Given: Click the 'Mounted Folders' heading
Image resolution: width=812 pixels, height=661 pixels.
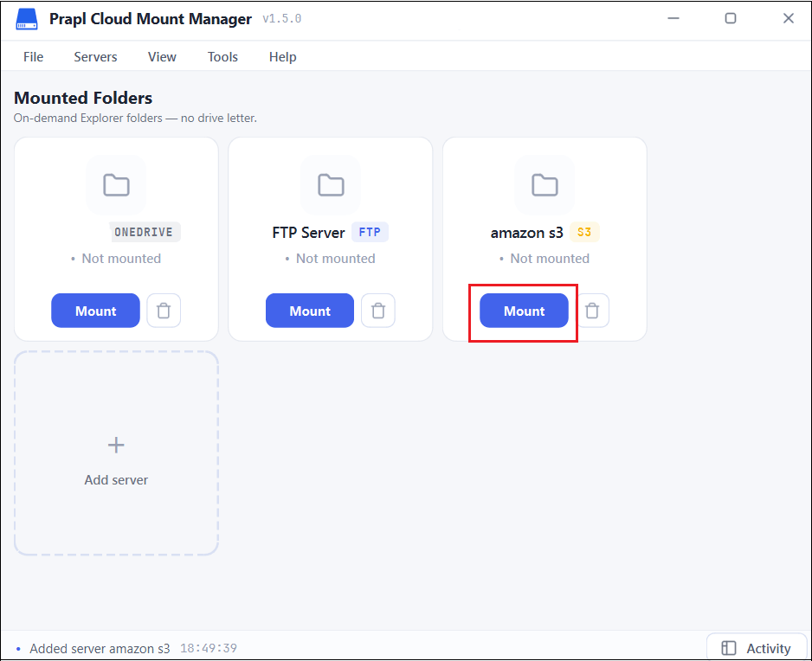Looking at the screenshot, I should tap(83, 98).
